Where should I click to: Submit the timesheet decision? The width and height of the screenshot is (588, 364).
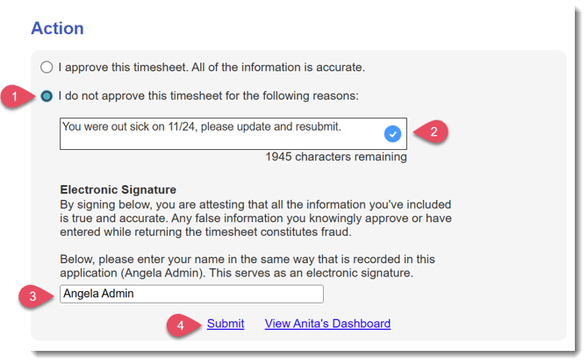point(226,324)
